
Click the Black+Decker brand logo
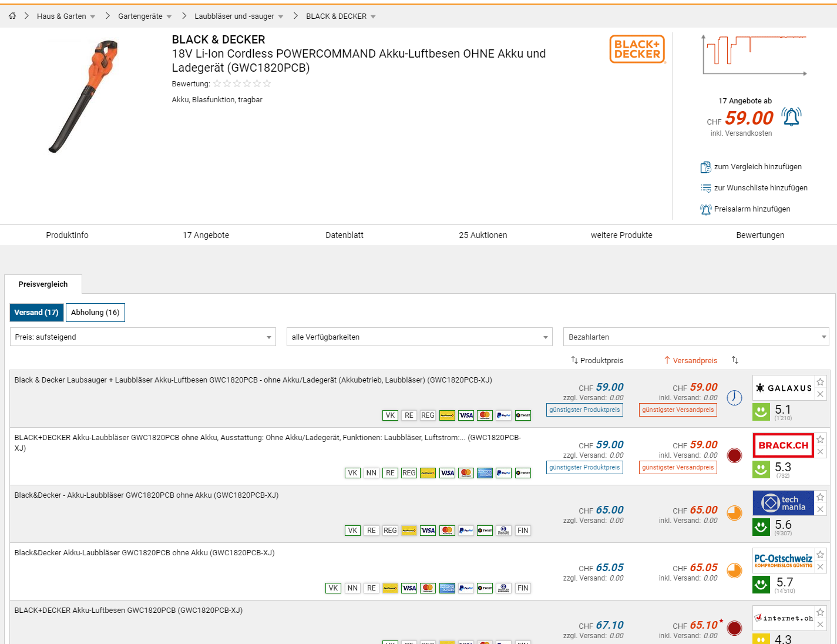pos(637,49)
